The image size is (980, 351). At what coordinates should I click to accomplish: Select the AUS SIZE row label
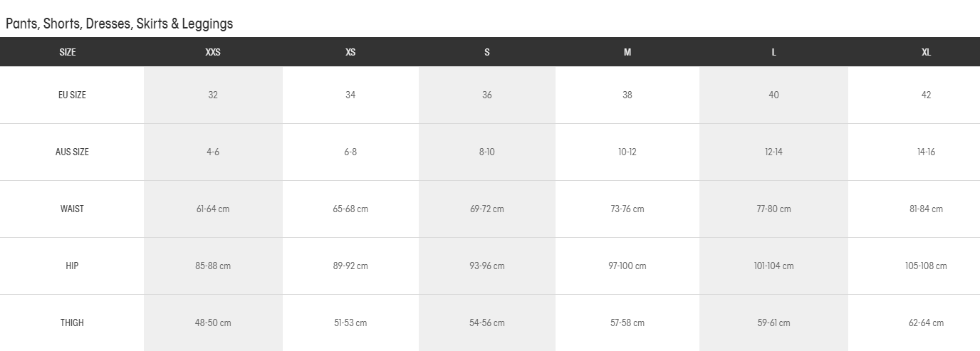(72, 152)
